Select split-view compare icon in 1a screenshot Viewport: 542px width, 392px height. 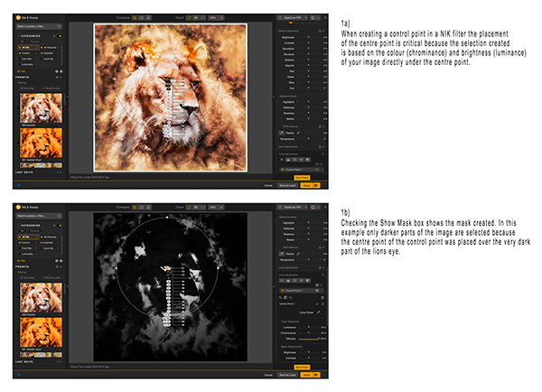[142, 18]
